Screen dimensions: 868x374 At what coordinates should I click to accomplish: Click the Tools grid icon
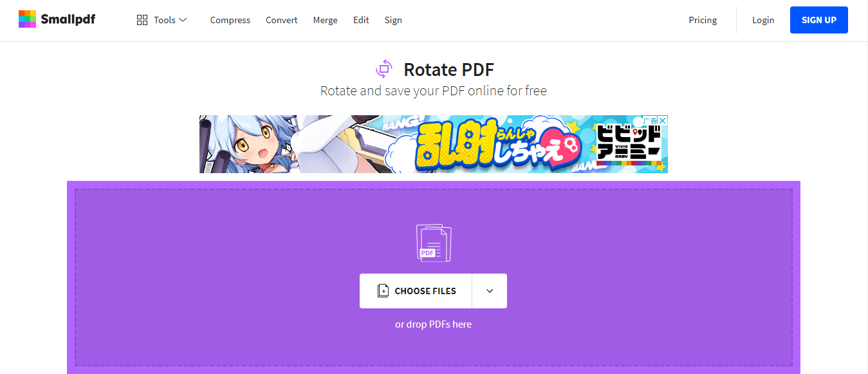pos(142,20)
